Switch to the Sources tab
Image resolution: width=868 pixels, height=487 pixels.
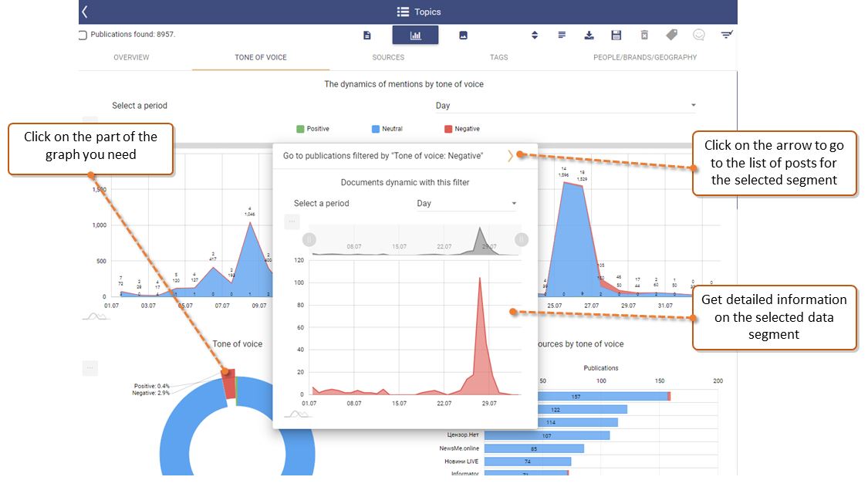[388, 57]
